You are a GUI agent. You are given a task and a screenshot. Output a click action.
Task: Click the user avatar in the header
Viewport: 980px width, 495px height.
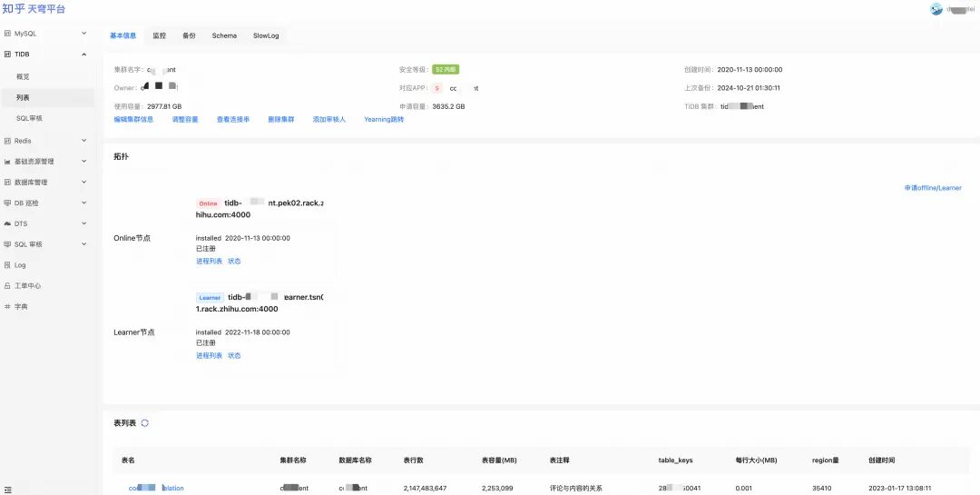pyautogui.click(x=936, y=9)
